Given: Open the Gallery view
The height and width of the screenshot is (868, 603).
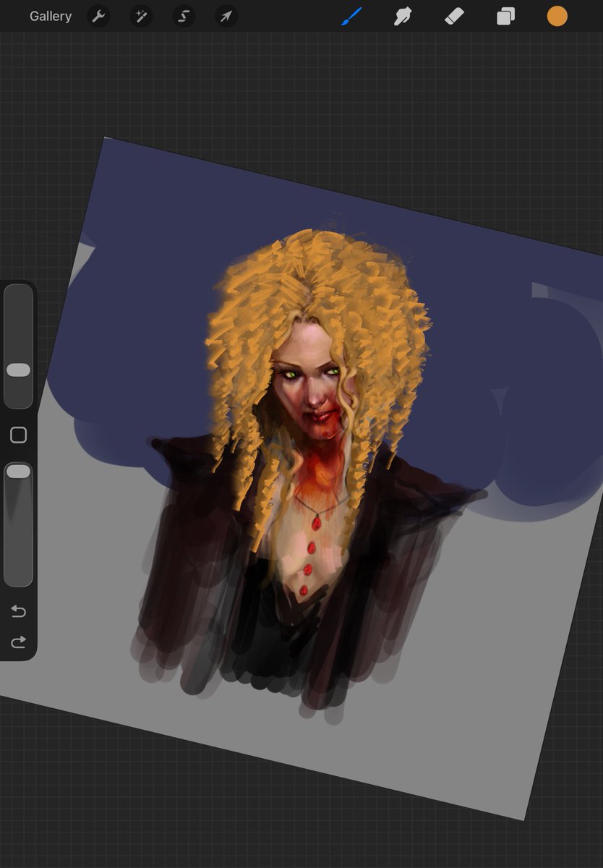Looking at the screenshot, I should 51,16.
